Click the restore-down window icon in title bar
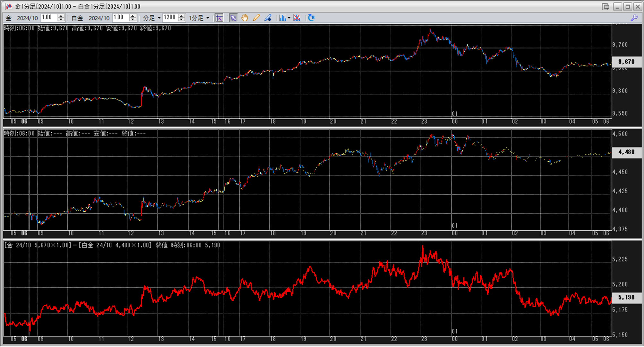Screen dimensions: 644x347 [x=605, y=6]
